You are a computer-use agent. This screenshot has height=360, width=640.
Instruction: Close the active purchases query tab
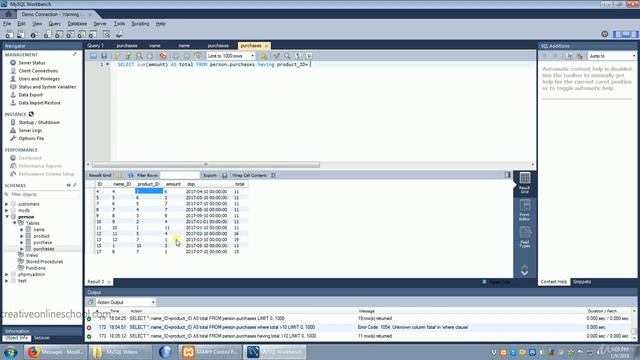pyautogui.click(x=267, y=46)
